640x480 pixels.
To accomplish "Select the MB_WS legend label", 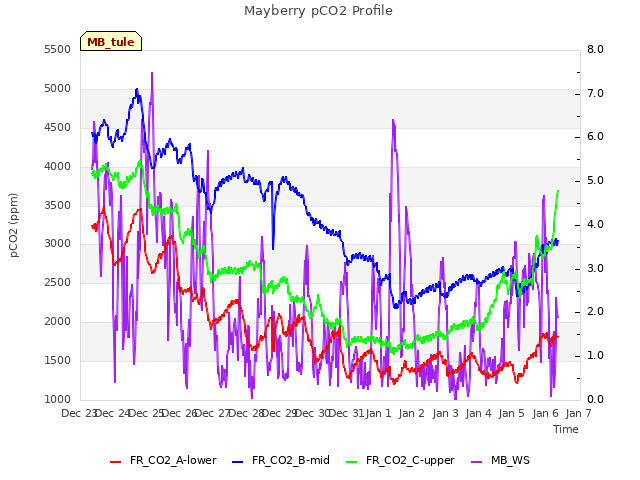I will pos(510,460).
